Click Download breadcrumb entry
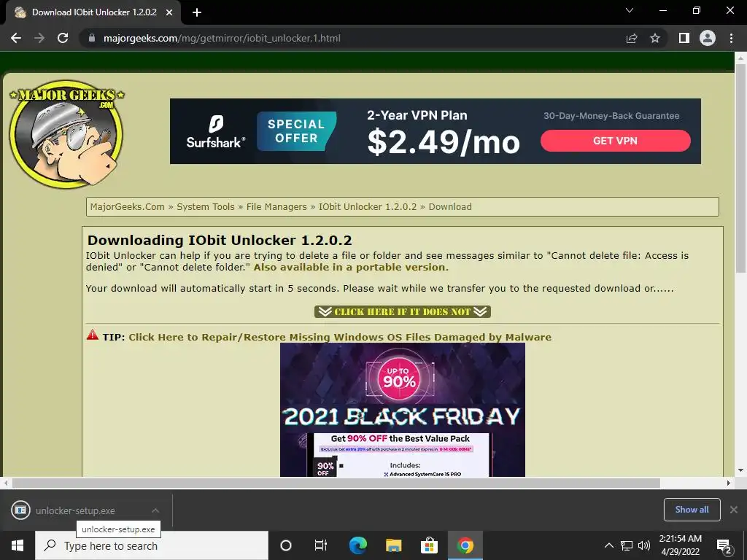 [449, 206]
